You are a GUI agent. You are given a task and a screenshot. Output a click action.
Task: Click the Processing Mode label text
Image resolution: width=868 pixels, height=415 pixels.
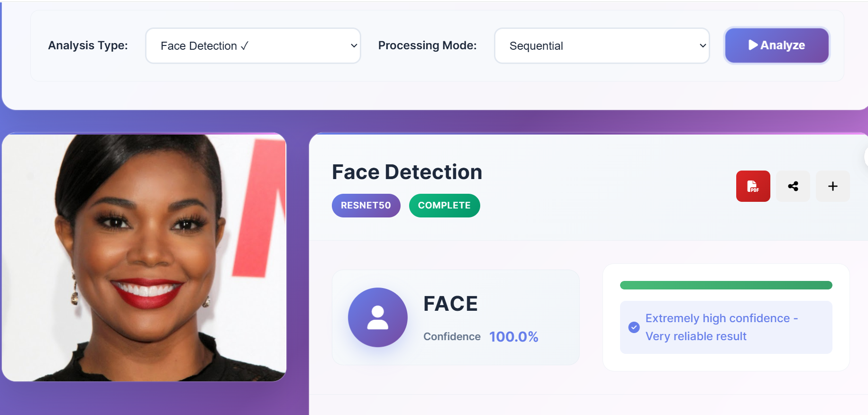pyautogui.click(x=427, y=45)
